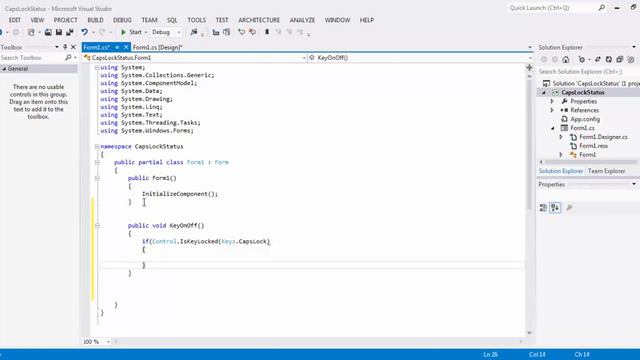Open the ARCHITECTURE menu
The image size is (640, 360).
259,20
